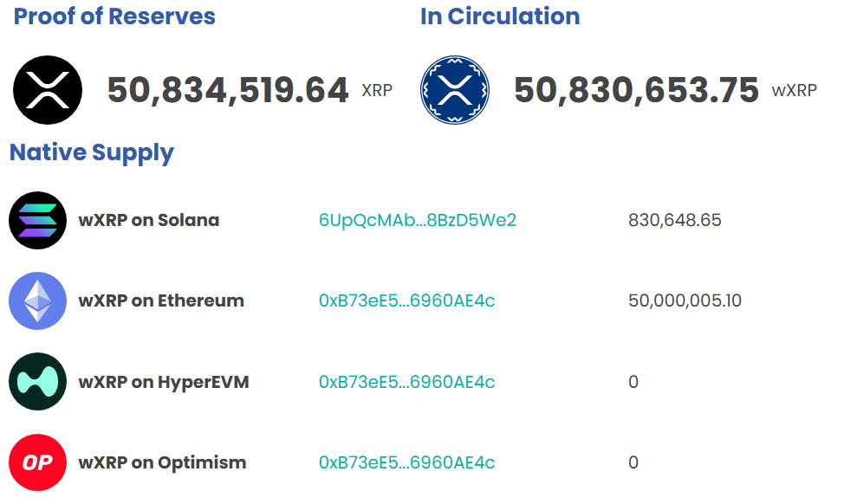Open the Optimism row contract address link
The width and height of the screenshot is (844, 504).
point(407,462)
